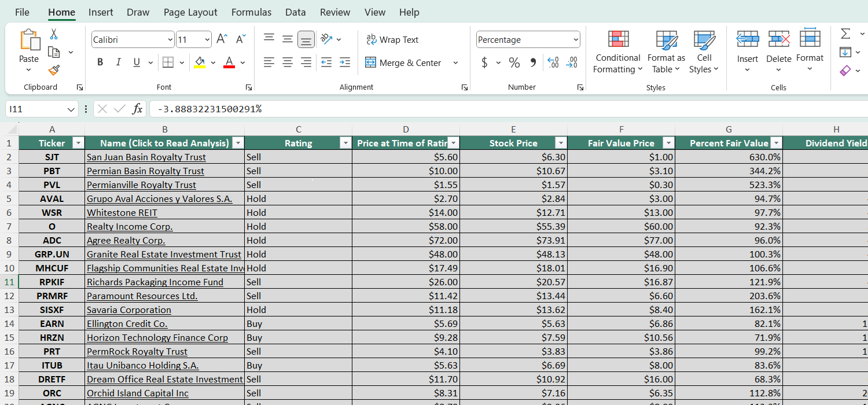The height and width of the screenshot is (405, 868).
Task: Open Number format dialog launcher
Action: pyautogui.click(x=580, y=87)
